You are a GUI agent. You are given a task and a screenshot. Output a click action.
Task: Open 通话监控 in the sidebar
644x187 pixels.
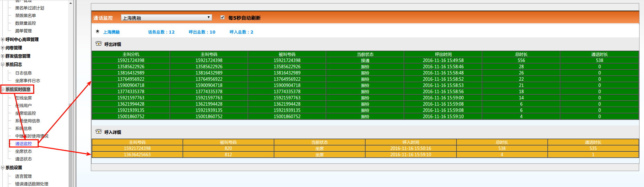coord(23,144)
